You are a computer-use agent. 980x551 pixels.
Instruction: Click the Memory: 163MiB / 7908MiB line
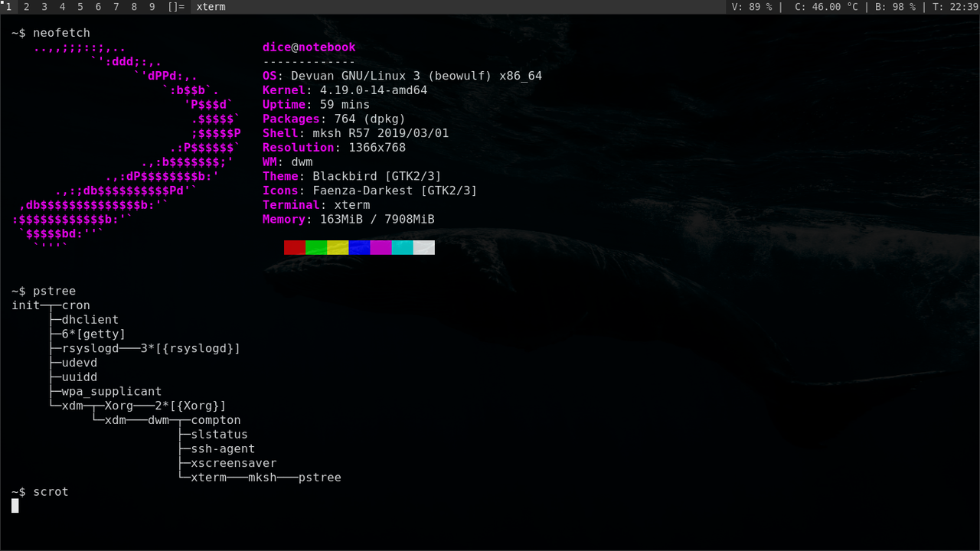[348, 220]
